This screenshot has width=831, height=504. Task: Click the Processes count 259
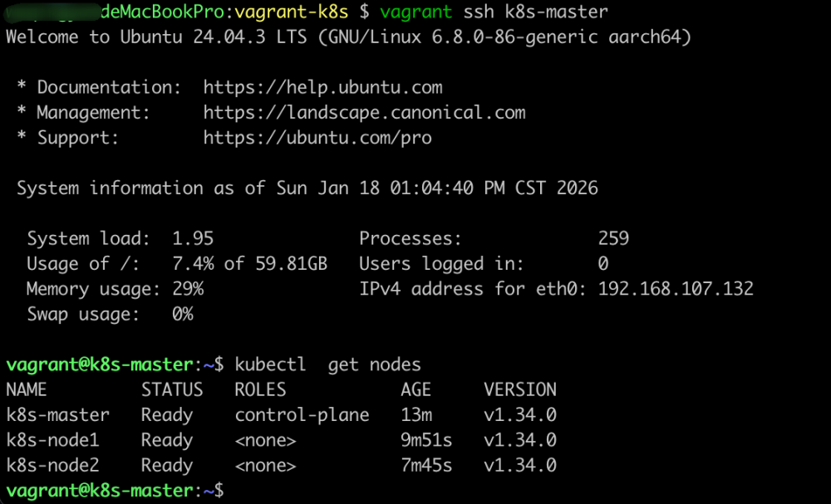click(x=613, y=239)
